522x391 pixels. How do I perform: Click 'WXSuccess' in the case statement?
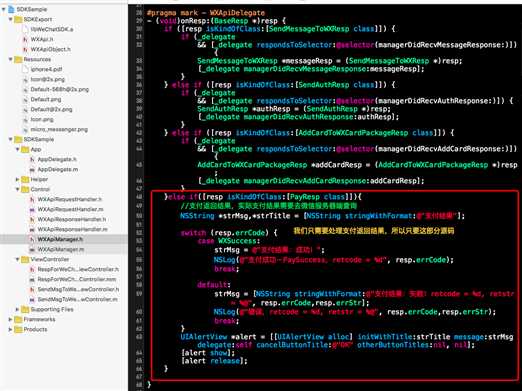238,241
